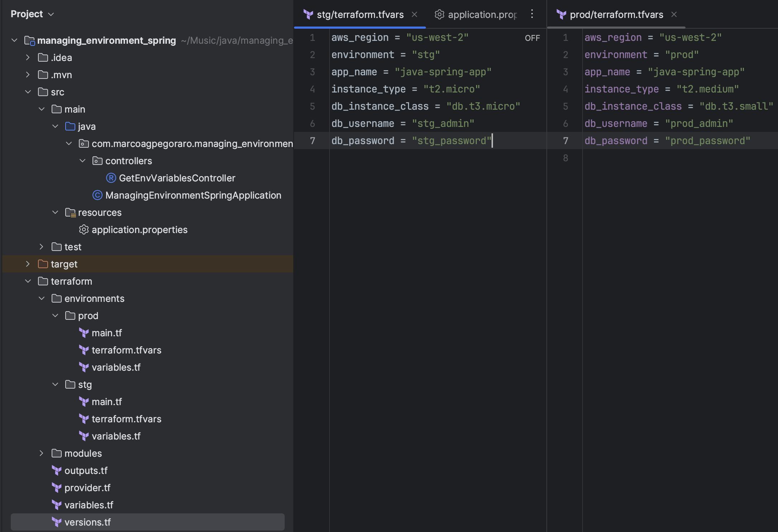
Task: Close the stg/terraform.tfvars tab
Action: [414, 14]
